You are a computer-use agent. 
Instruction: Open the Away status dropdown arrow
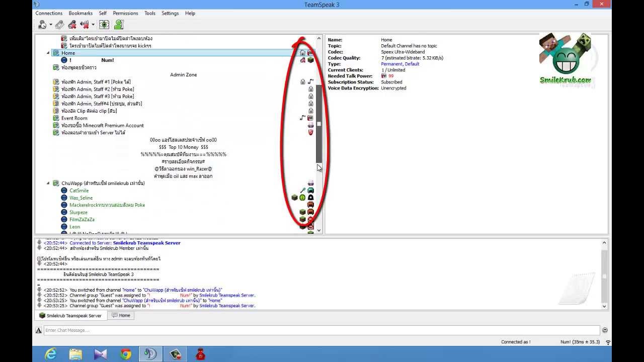tap(50, 25)
